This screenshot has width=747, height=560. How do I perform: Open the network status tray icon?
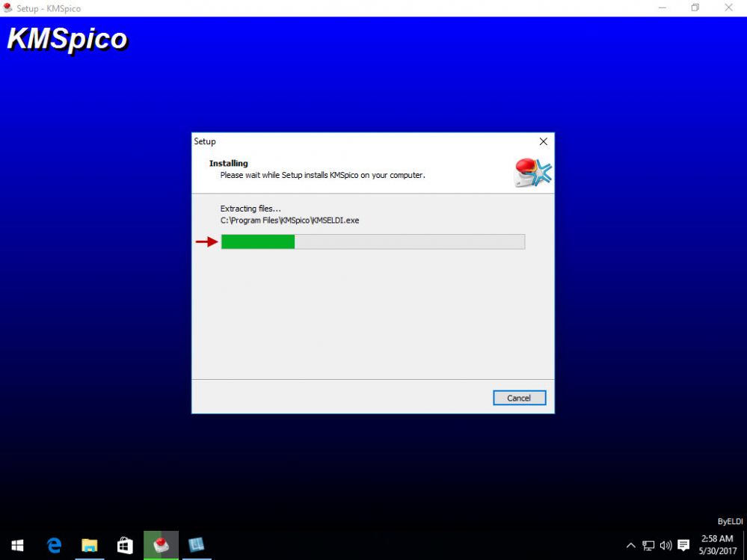click(648, 545)
